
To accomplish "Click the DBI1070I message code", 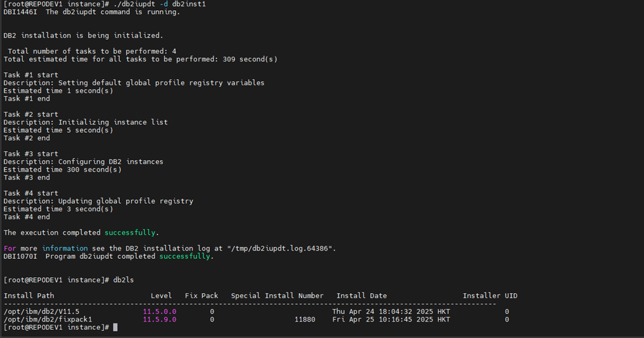I will point(20,256).
